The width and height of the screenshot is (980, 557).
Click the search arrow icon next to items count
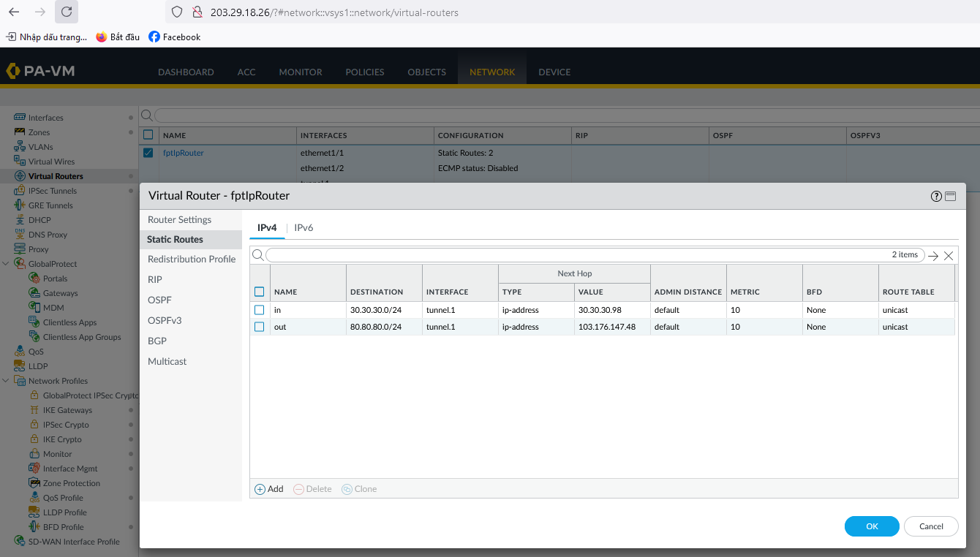(x=933, y=256)
